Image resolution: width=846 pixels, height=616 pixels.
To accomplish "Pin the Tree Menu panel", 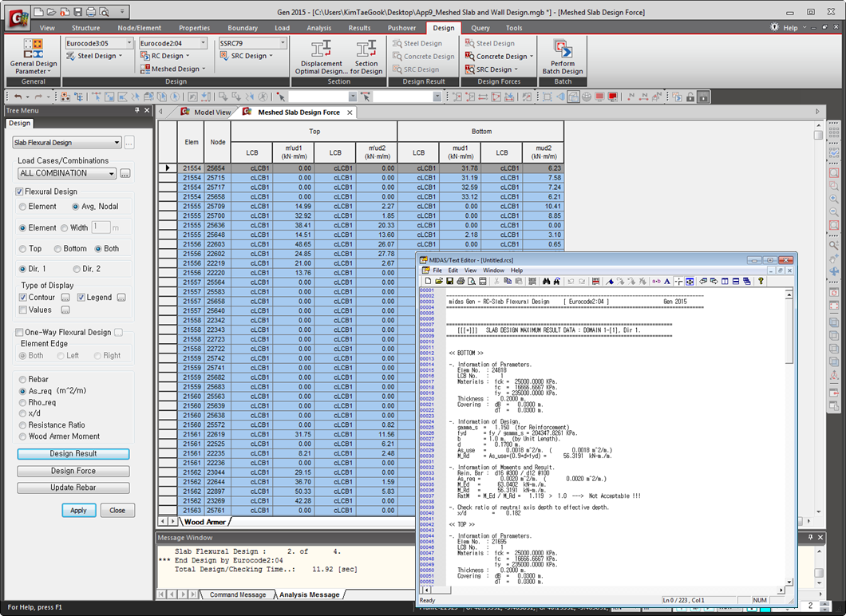I will (x=137, y=110).
